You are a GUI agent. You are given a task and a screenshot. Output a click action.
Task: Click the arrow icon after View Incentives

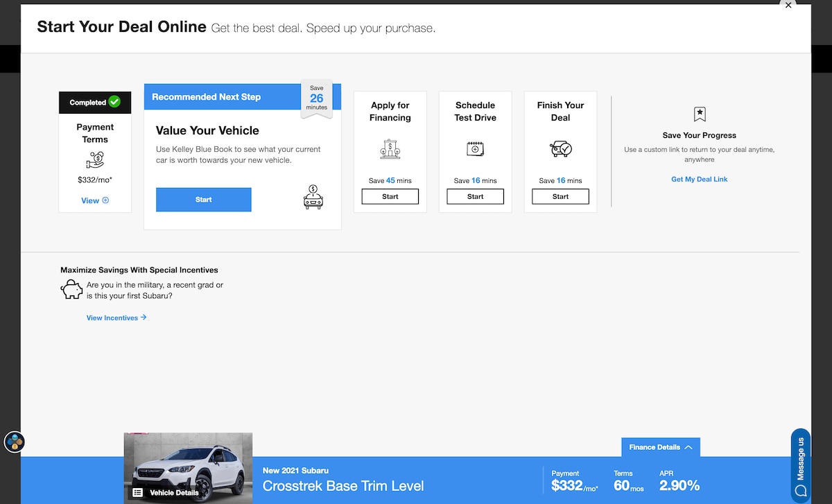(x=144, y=318)
